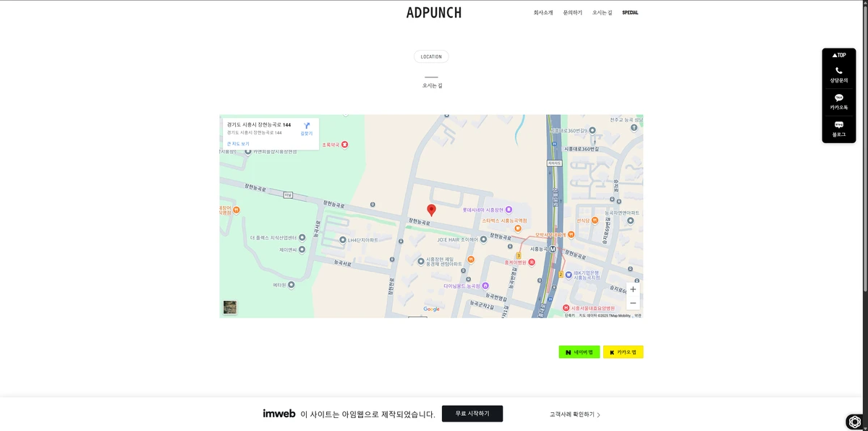Viewport: 868px width, 431px height.
Task: Click the 약관 terms link on the map
Action: (638, 315)
